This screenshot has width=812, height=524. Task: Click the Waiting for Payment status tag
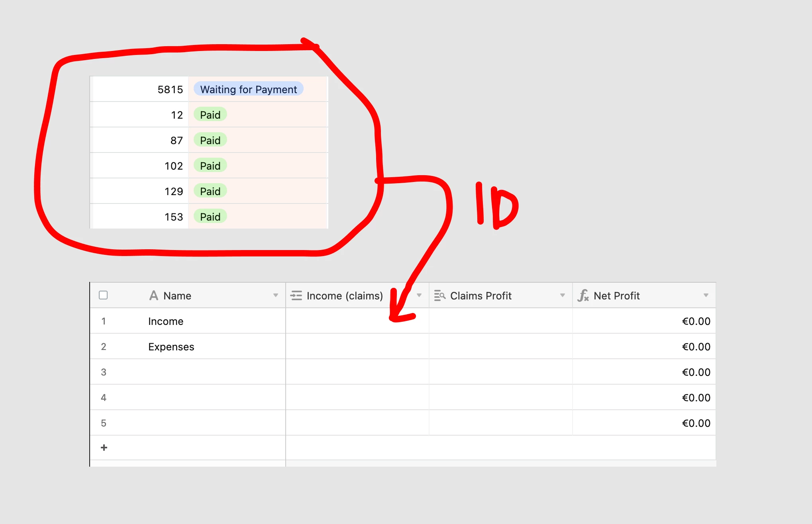pyautogui.click(x=248, y=89)
